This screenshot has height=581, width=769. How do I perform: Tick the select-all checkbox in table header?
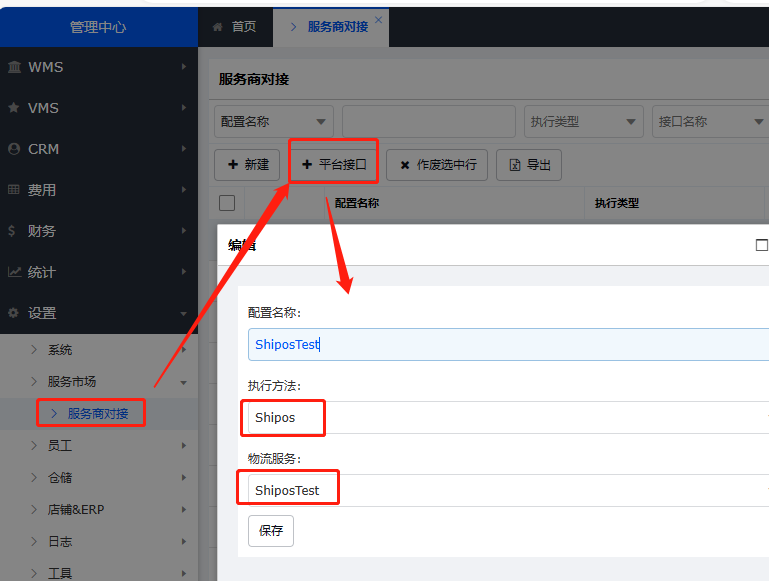pos(227,202)
